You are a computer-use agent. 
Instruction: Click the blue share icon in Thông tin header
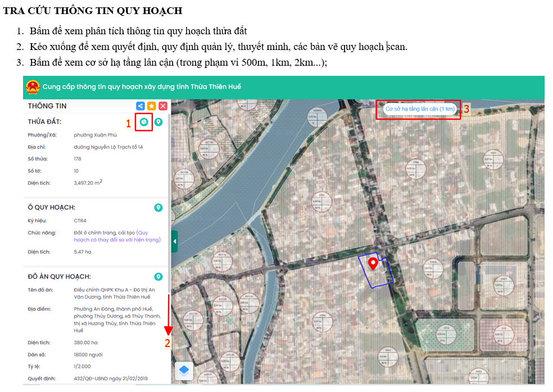point(140,106)
